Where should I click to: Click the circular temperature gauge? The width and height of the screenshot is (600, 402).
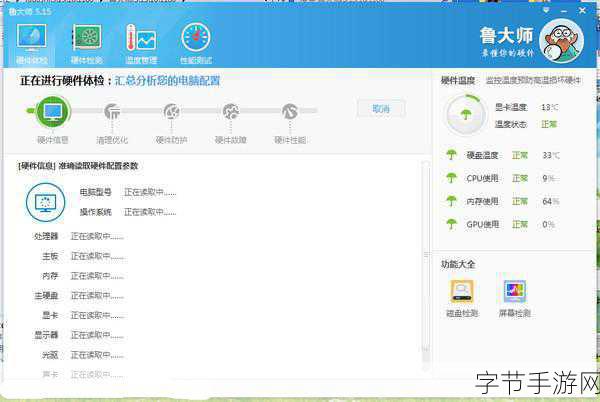tap(466, 115)
